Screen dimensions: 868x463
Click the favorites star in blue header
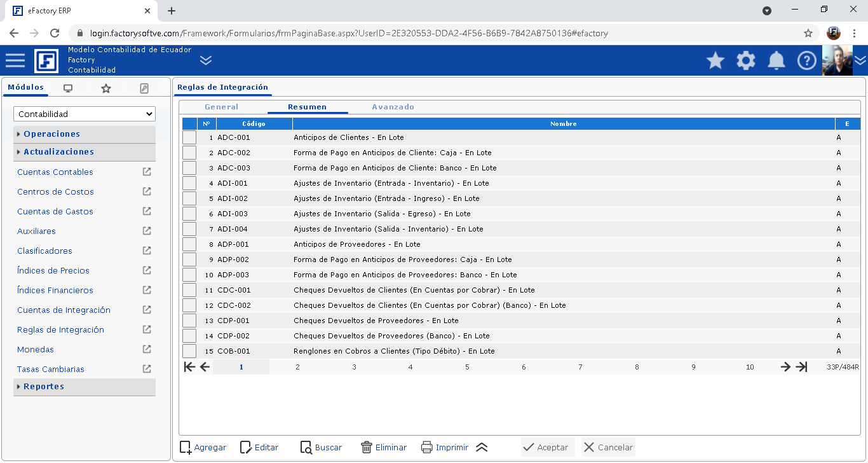tap(715, 60)
